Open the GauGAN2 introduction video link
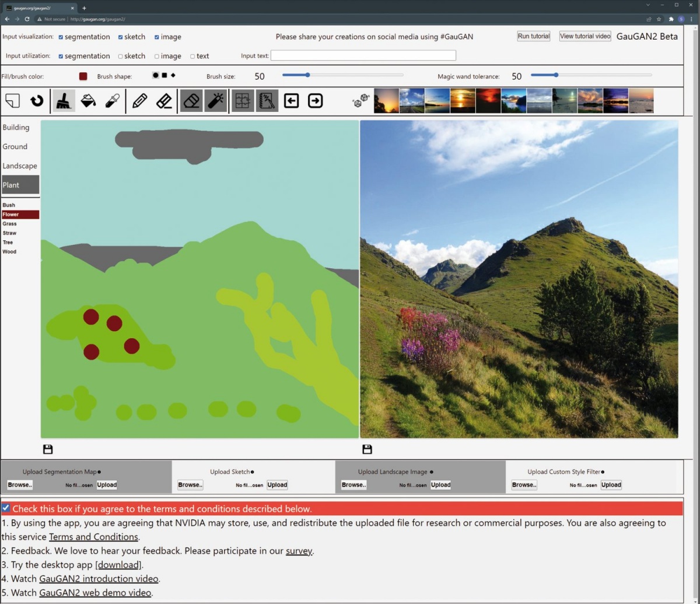This screenshot has width=700, height=604. click(x=99, y=579)
